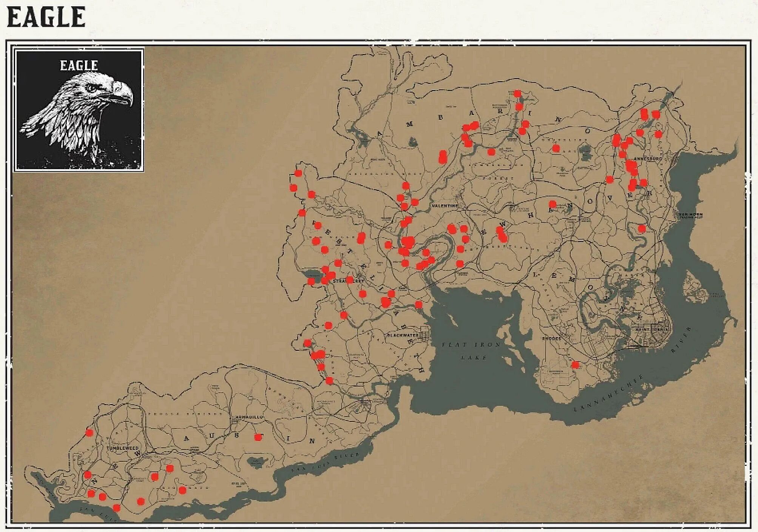Click the red marker east of Armadillo
758x532 pixels.
(x=258, y=437)
